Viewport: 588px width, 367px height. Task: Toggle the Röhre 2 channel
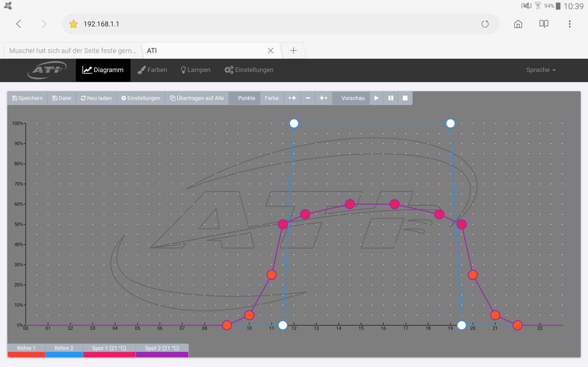point(64,348)
